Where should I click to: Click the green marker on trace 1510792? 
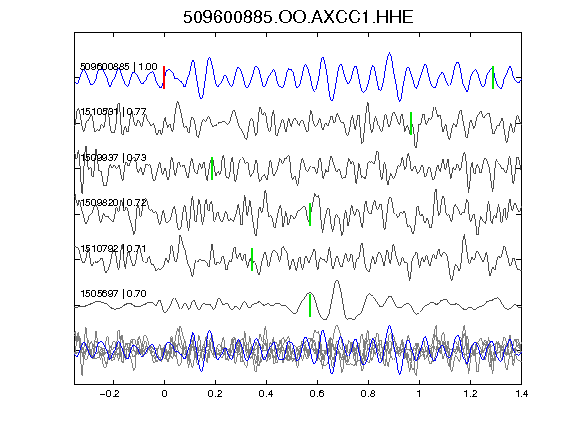coord(252,260)
